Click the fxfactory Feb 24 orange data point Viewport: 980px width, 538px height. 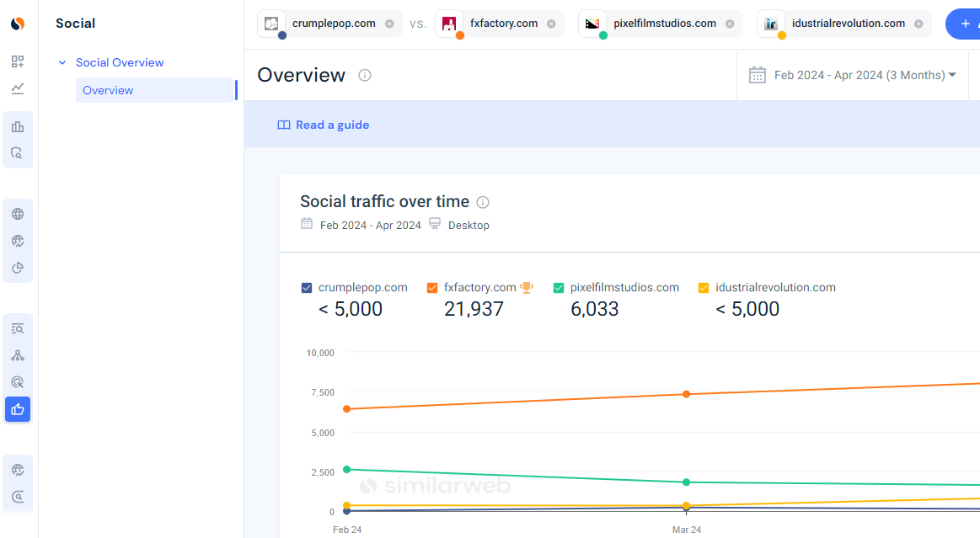(x=347, y=409)
